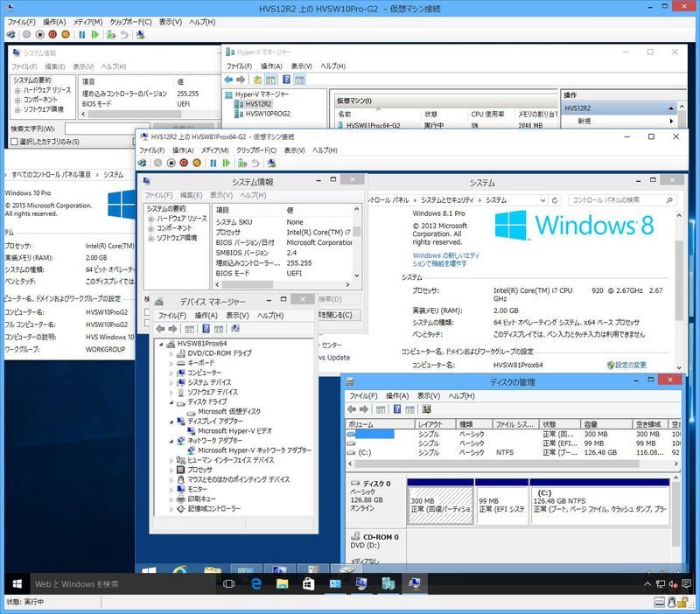Image resolution: width=700 pixels, height=614 pixels.
Task: Click the 設定の変更 link
Action: [x=630, y=365]
